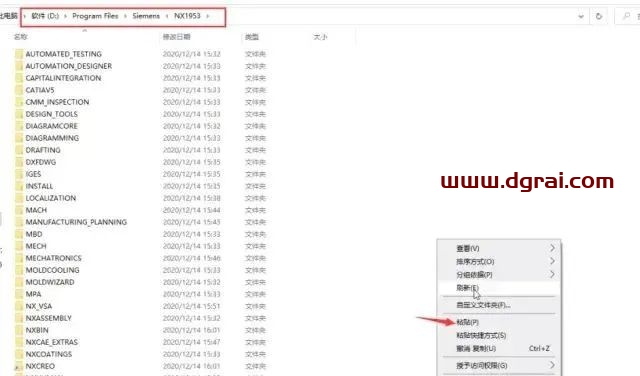This screenshot has height=376, width=640.
Task: Expand the 分组依据(P) submenu arrow
Action: [552, 274]
